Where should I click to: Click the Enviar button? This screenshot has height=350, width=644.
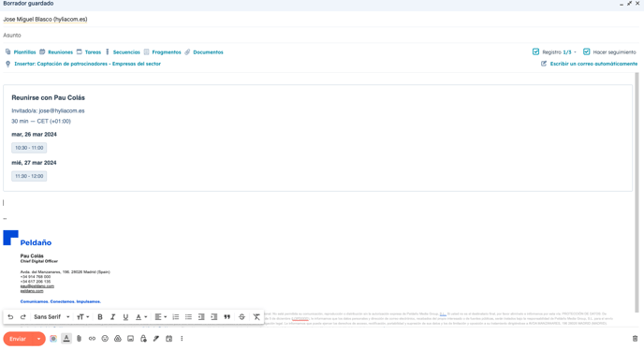click(18, 339)
